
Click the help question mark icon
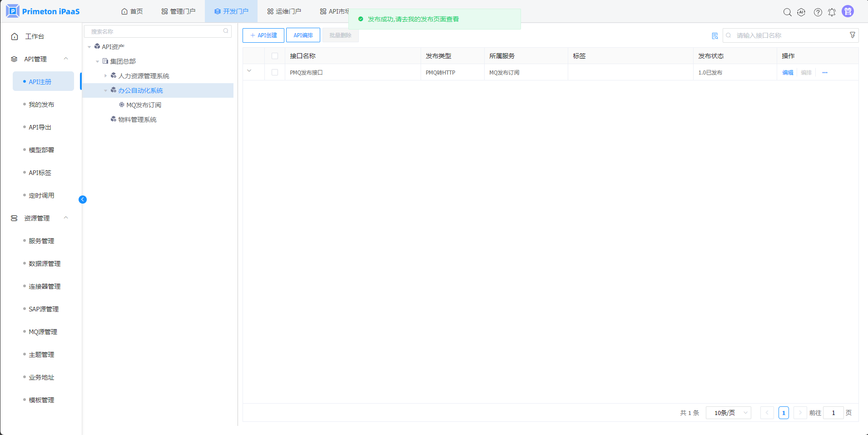pos(818,12)
